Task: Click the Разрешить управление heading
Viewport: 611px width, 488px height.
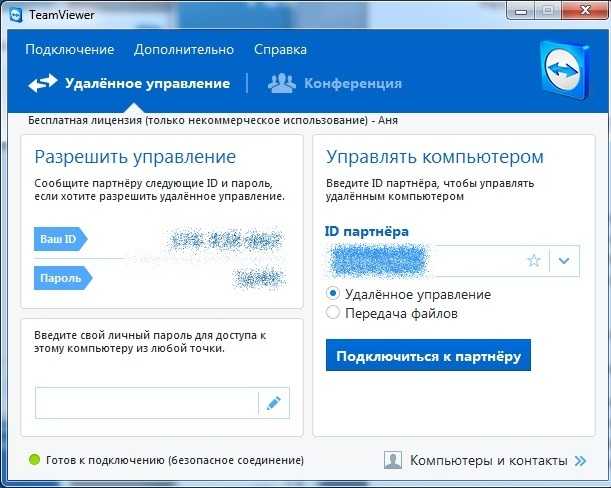Action: click(135, 157)
